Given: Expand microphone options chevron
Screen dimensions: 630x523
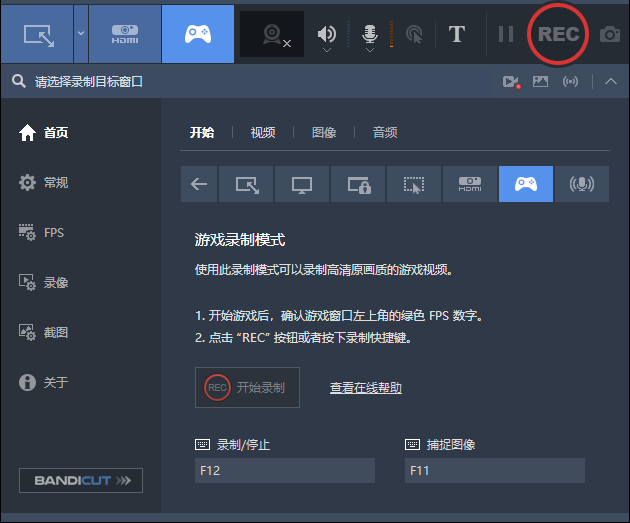Looking at the screenshot, I should [x=370, y=50].
